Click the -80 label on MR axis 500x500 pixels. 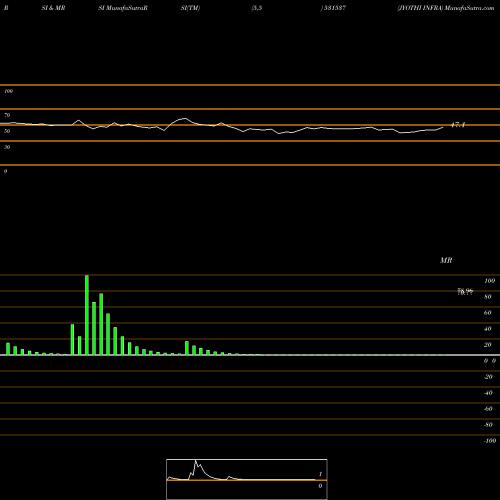point(488,425)
